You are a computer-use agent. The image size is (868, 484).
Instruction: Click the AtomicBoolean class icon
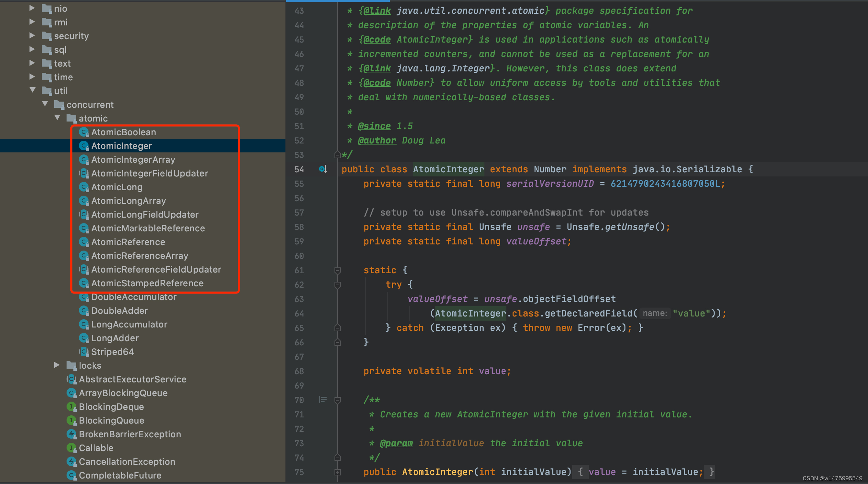[84, 132]
